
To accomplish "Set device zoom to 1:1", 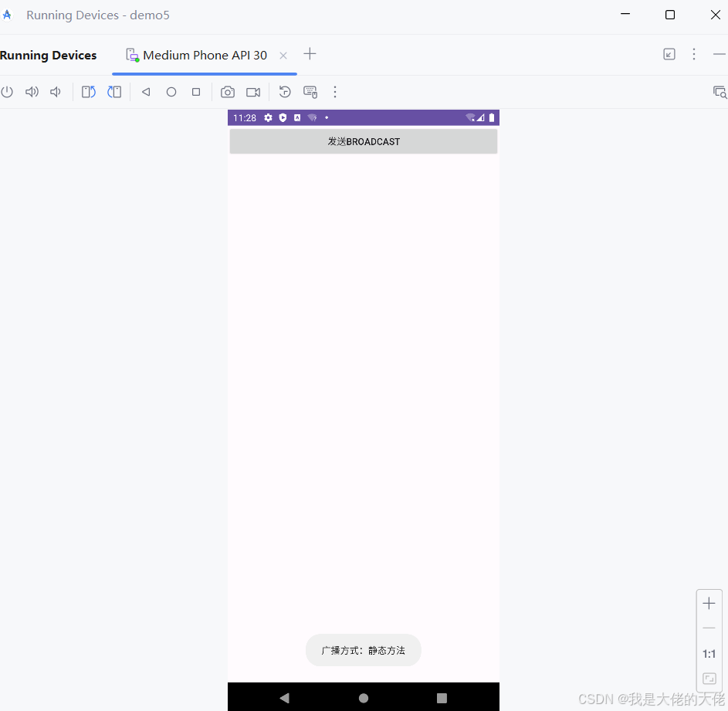I will tap(709, 654).
